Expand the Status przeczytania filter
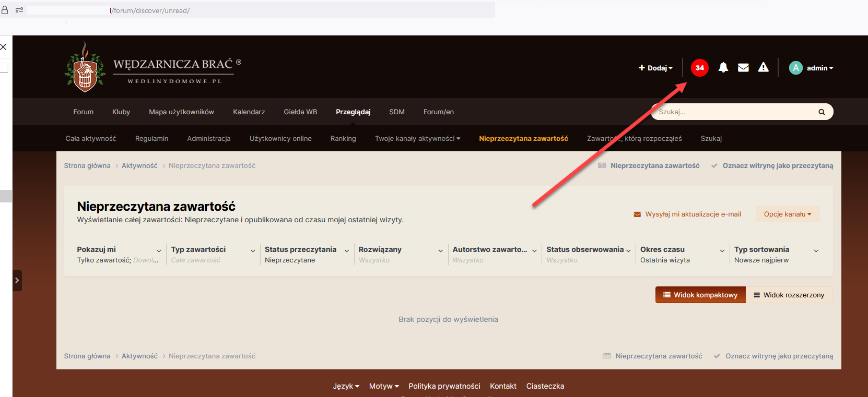This screenshot has width=868, height=397. pyautogui.click(x=307, y=255)
